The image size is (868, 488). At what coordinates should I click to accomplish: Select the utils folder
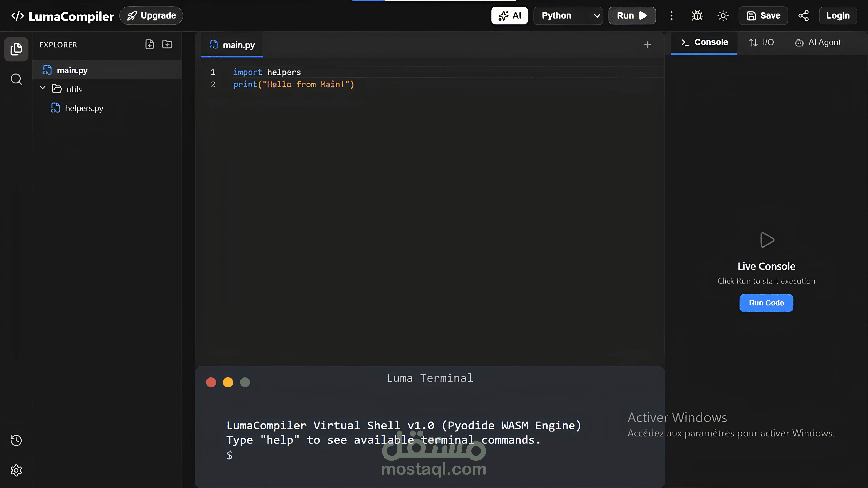click(107, 89)
